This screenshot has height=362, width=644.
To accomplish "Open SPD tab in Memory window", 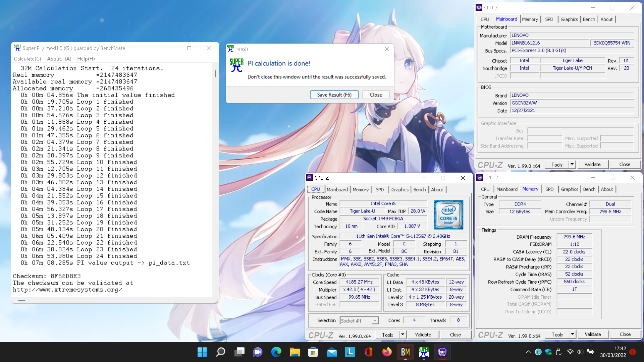I will 549,189.
